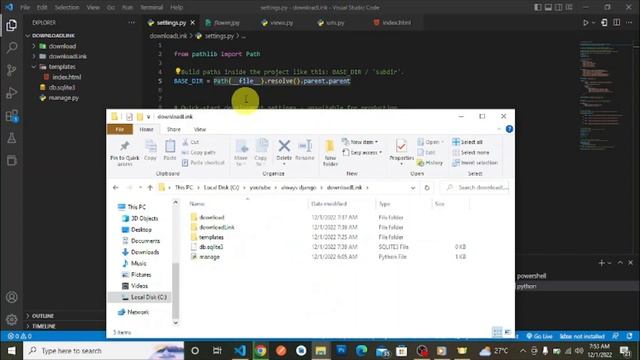Click Go Live in the status bar
This screenshot has height=360, width=640.
tap(539, 336)
